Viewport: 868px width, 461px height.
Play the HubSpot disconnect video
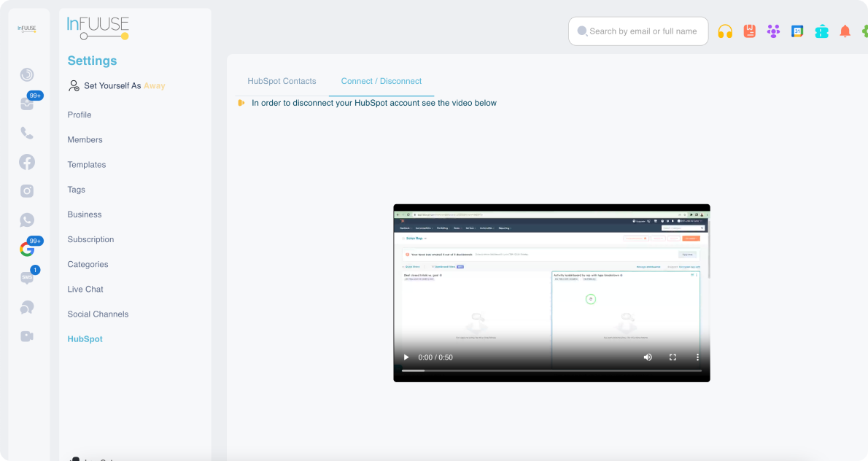pyautogui.click(x=406, y=357)
